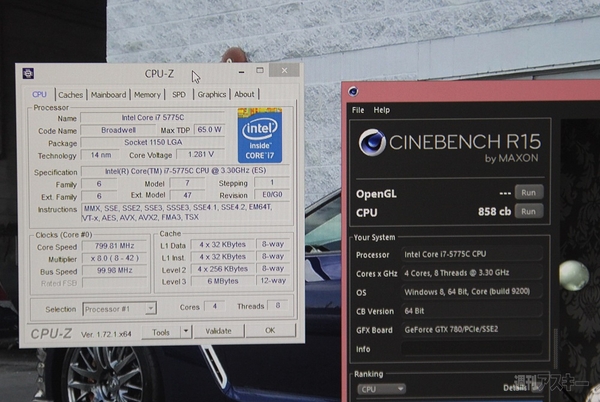Open the SPD tab
Image resolution: width=600 pixels, height=402 pixels.
coord(179,95)
